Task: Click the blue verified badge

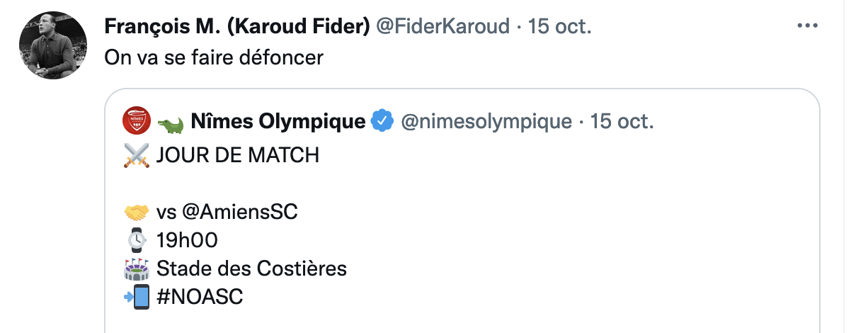Action: click(382, 122)
